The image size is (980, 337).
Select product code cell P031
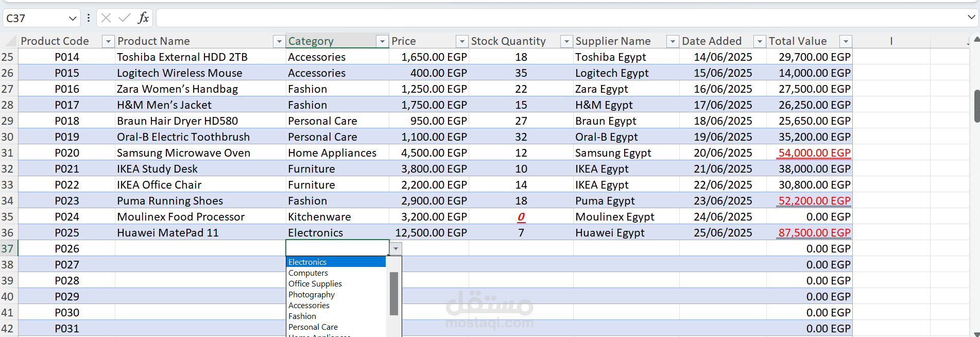coord(67,329)
